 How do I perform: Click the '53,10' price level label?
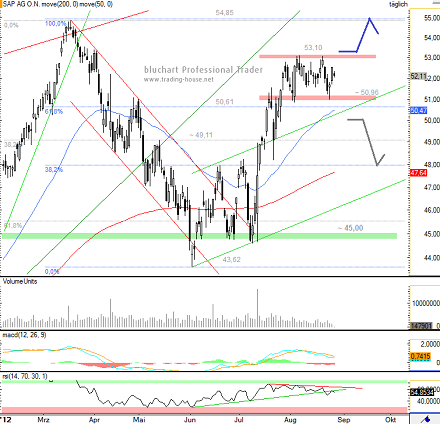[313, 48]
